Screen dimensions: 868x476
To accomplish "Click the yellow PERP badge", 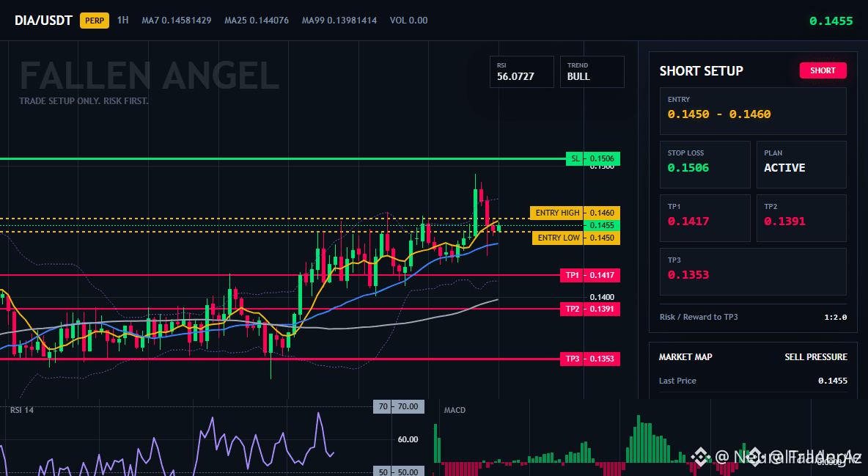I will [x=95, y=21].
